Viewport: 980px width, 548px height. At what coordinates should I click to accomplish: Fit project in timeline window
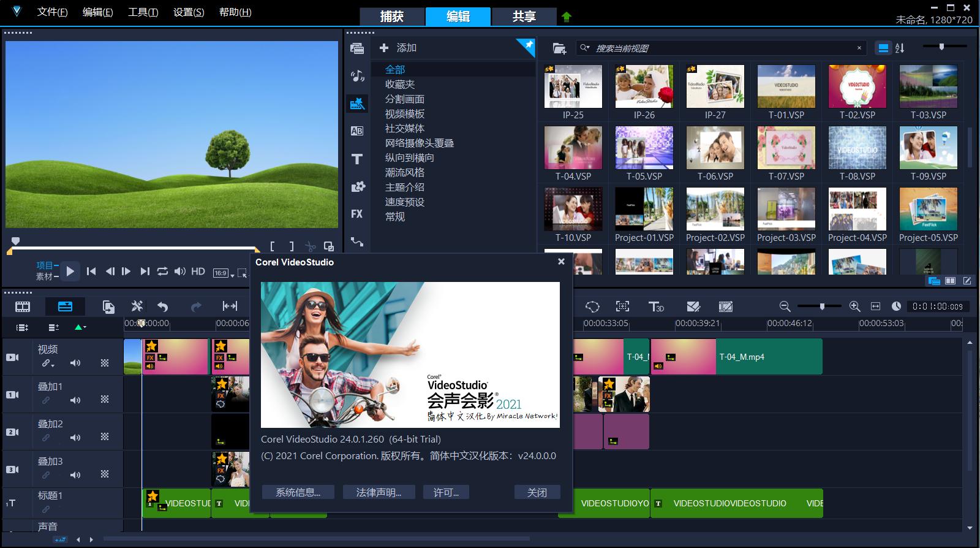[x=875, y=306]
